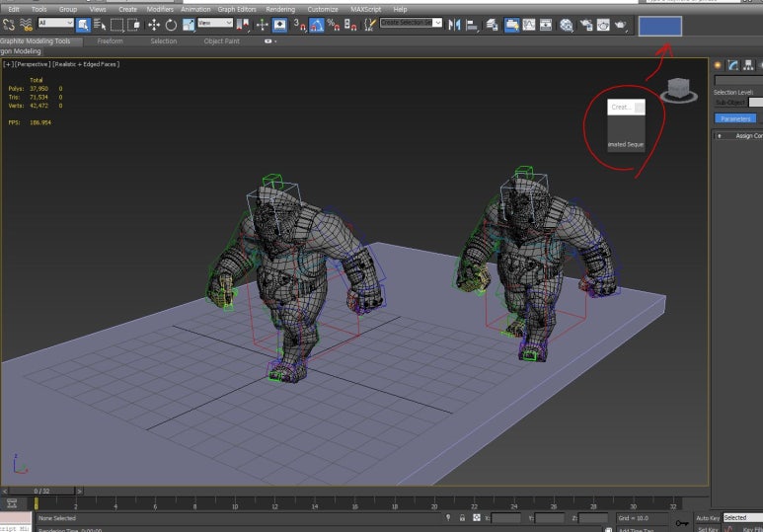This screenshot has height=532, width=763.
Task: Open the Selected key filter dropdown
Action: [742, 517]
